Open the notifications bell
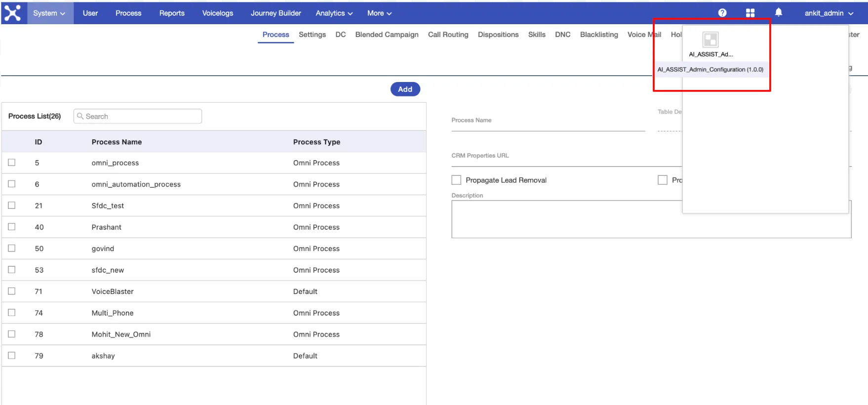868x405 pixels. (779, 12)
